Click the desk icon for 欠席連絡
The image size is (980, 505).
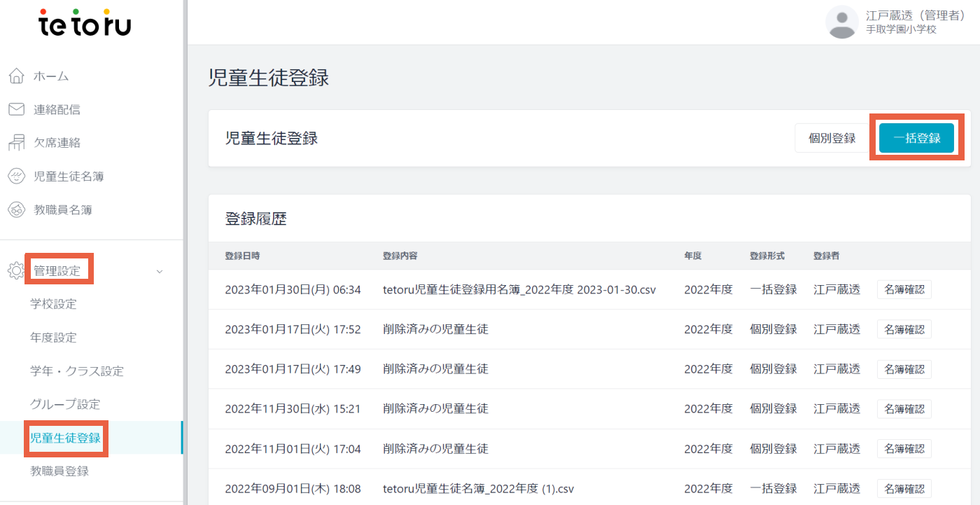[17, 142]
